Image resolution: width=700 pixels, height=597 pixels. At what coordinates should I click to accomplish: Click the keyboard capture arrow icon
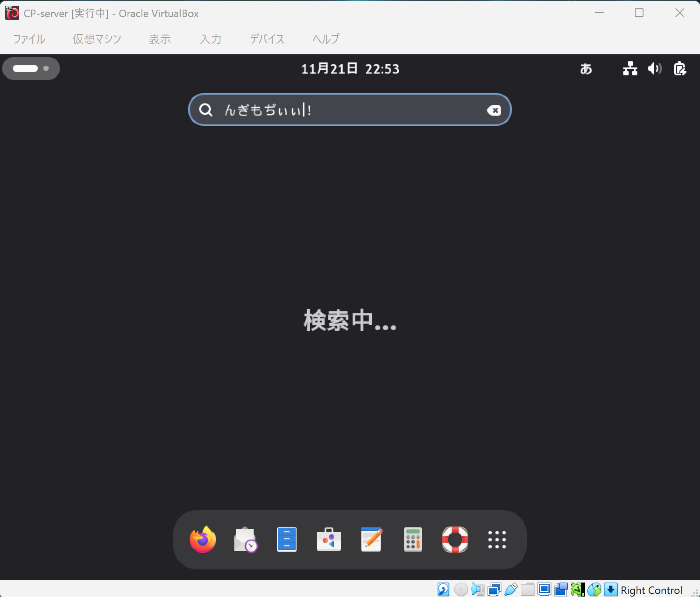click(611, 590)
